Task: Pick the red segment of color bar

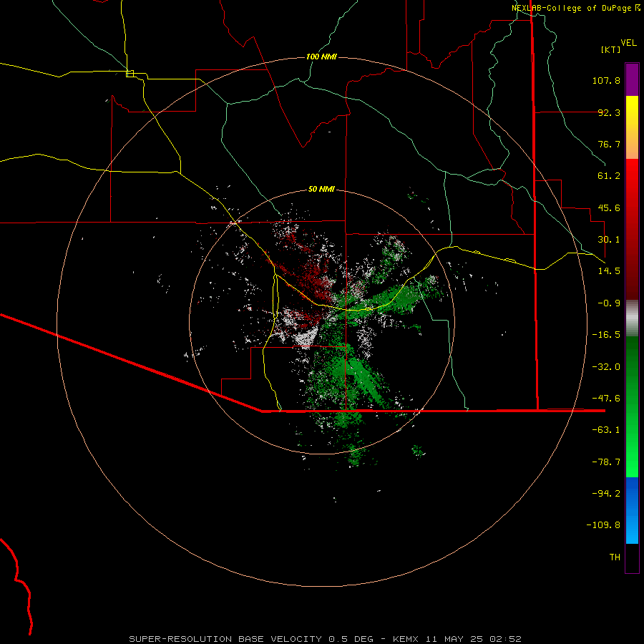Action: tap(632, 229)
